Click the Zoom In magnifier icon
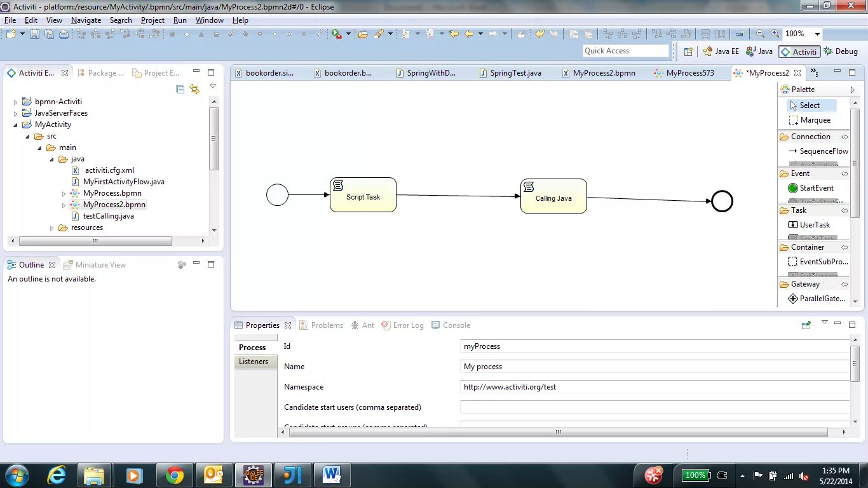868x488 pixels. [x=775, y=34]
